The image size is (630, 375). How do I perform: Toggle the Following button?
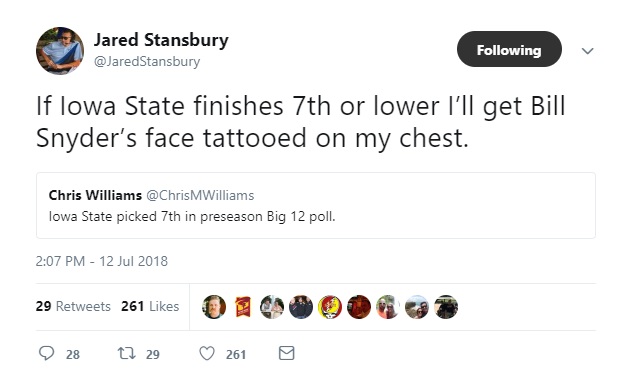[509, 49]
